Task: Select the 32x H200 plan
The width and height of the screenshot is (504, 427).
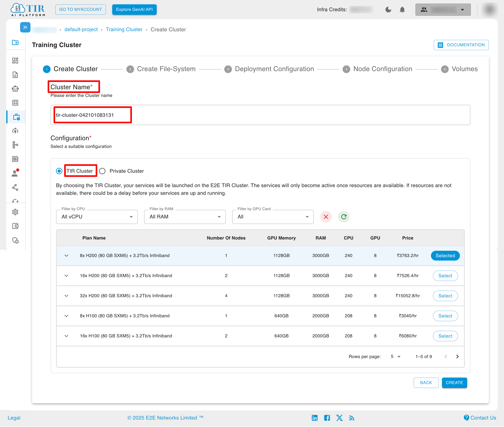Action: point(445,296)
